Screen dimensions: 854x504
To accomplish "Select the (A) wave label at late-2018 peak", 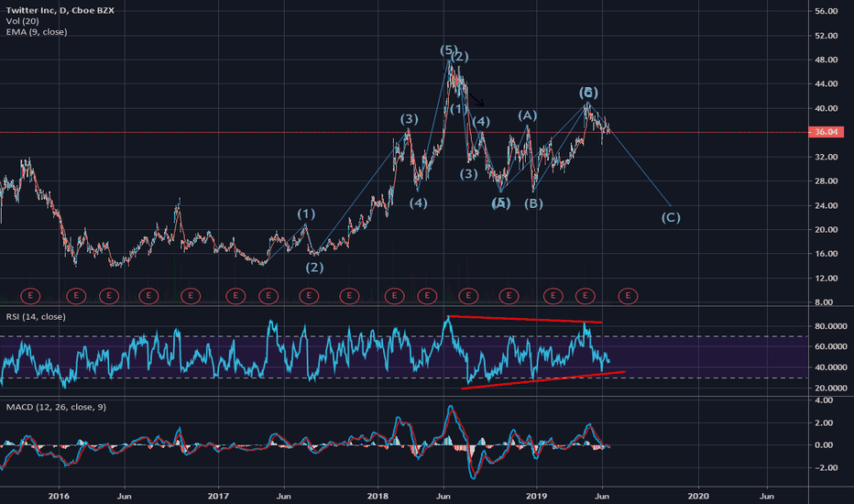I will tap(527, 115).
